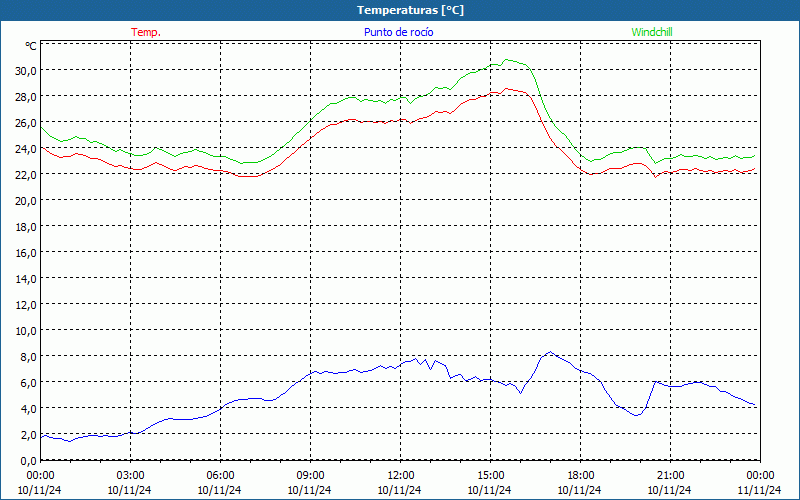Click the '14,0' y-axis value

pyautogui.click(x=26, y=279)
